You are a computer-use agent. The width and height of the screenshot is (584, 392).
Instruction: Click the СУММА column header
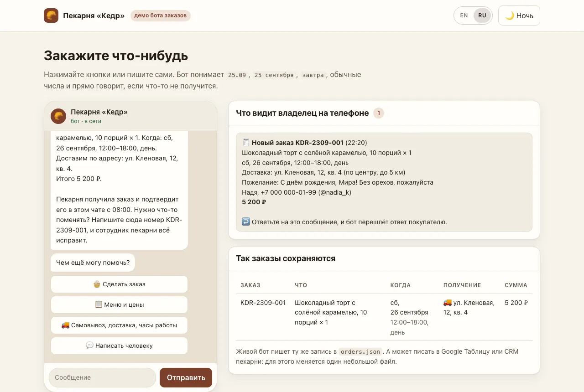point(516,285)
